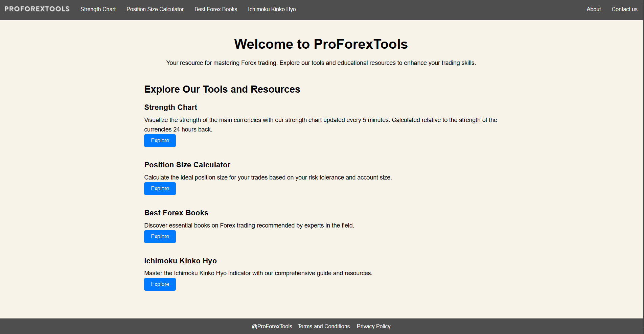Click Explore button under Ichimoku Kinko Hyo section

tap(160, 284)
